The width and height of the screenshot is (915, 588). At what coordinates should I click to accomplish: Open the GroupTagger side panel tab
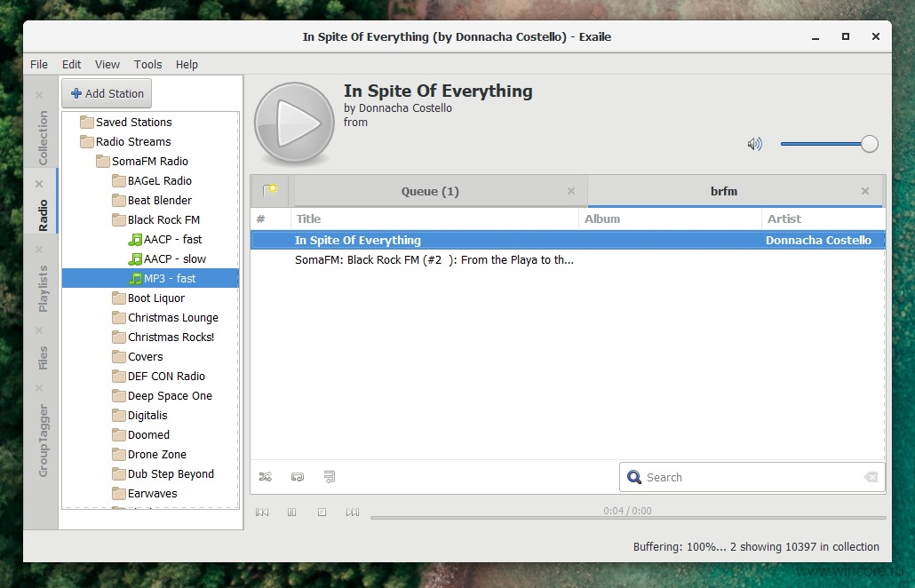coord(44,441)
